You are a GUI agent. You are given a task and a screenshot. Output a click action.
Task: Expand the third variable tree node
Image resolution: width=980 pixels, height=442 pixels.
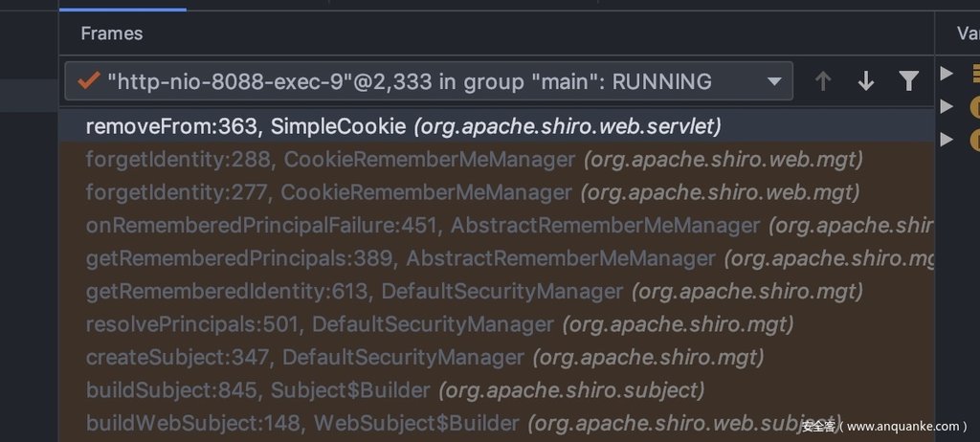tap(947, 139)
